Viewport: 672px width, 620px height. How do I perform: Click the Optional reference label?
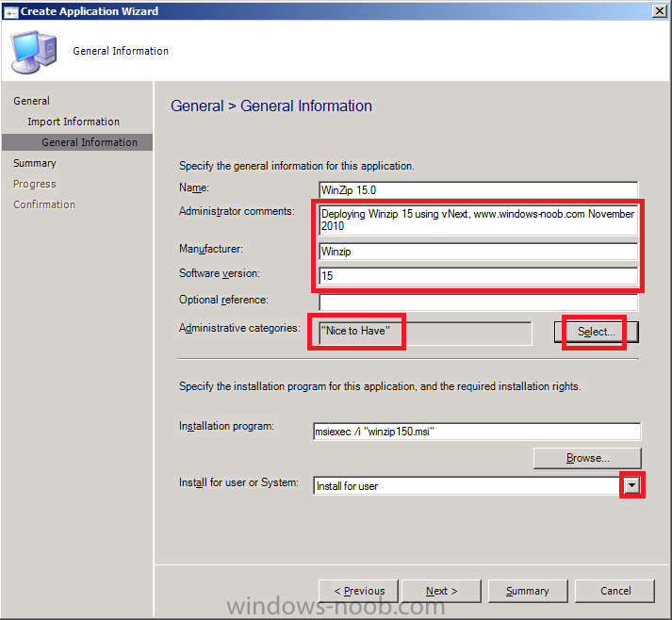click(x=223, y=300)
